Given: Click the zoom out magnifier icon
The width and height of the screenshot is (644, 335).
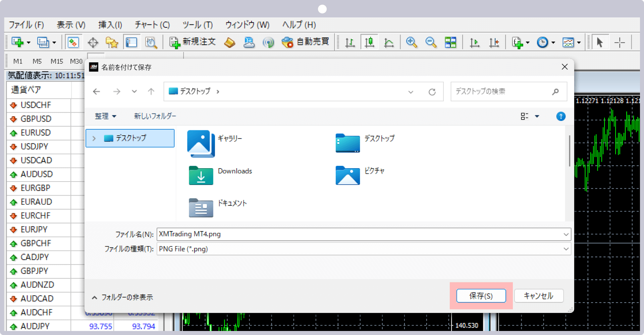Looking at the screenshot, I should point(431,43).
